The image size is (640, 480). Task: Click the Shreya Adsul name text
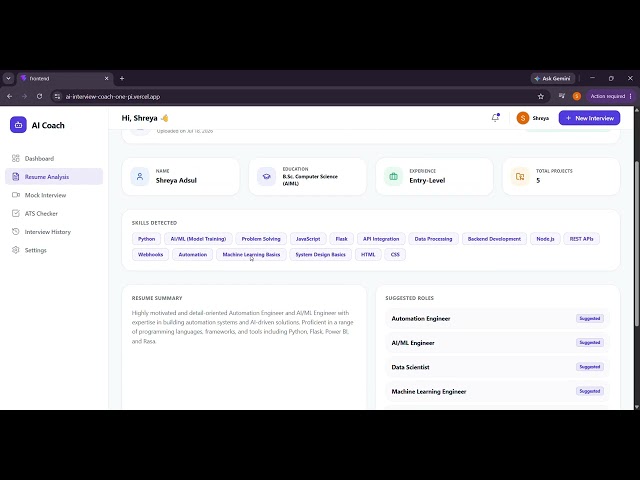[176, 180]
